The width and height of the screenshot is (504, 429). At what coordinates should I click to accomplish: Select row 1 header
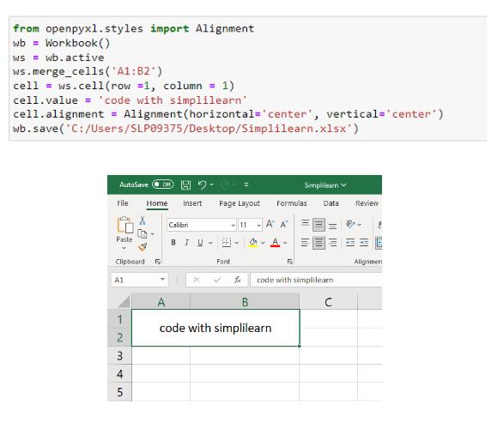pyautogui.click(x=119, y=319)
